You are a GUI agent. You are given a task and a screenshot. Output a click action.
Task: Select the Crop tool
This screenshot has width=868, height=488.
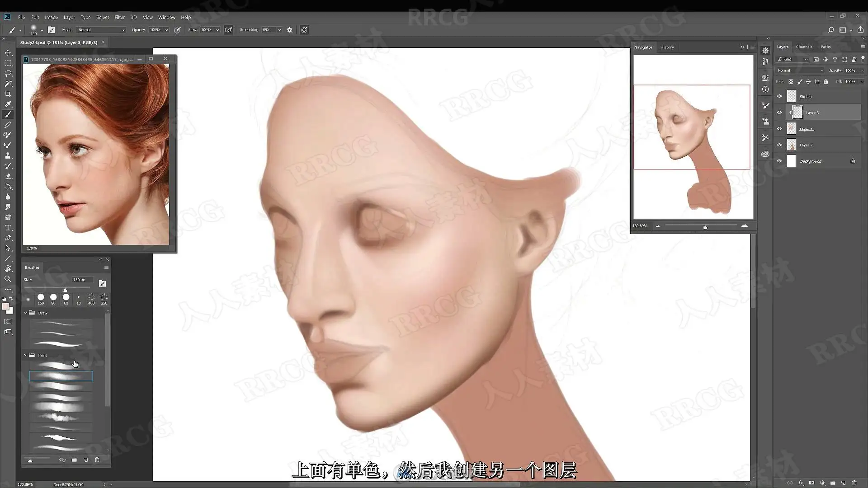[x=8, y=94]
